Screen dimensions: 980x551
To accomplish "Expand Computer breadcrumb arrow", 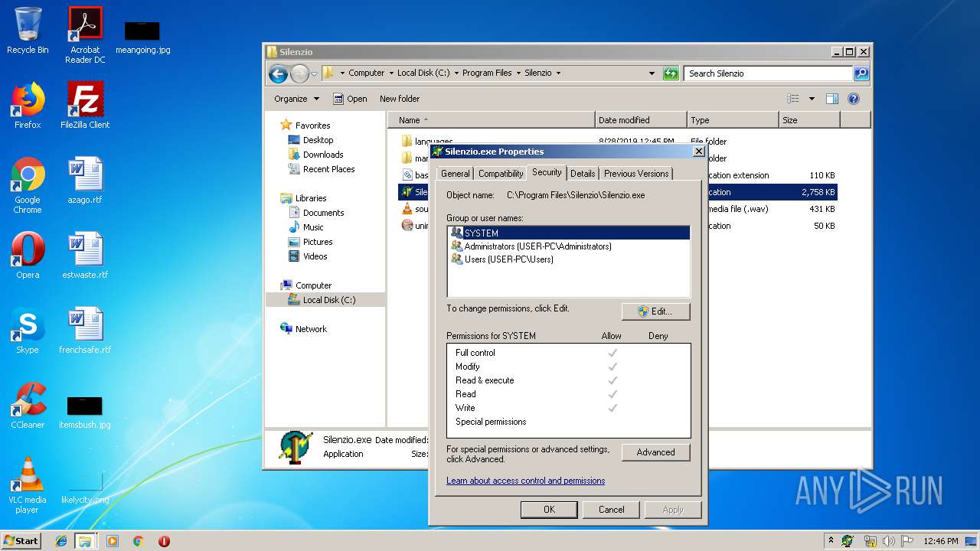I will coord(391,73).
